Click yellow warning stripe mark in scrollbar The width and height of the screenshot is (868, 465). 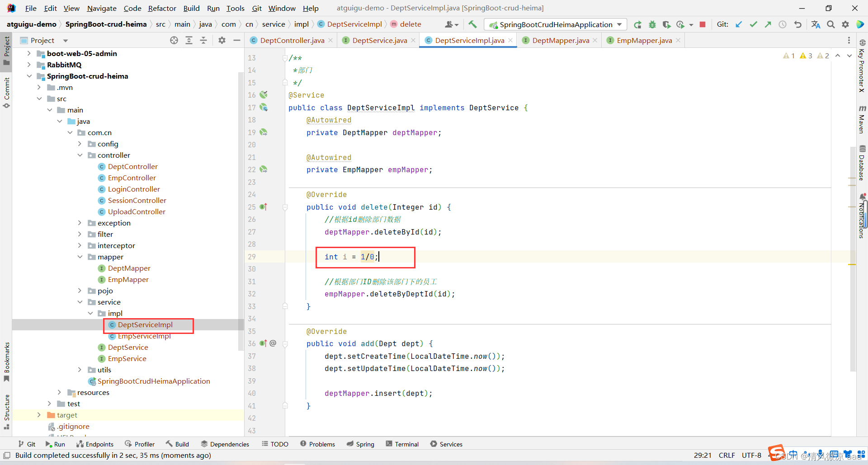pos(852,264)
